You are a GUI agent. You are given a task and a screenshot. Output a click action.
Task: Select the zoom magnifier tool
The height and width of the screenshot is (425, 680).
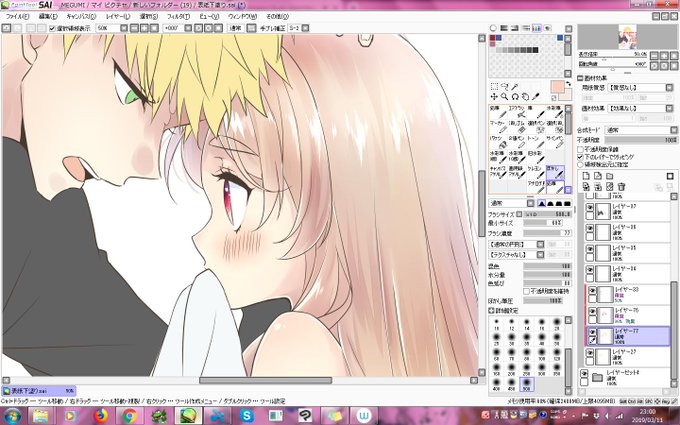tap(504, 96)
